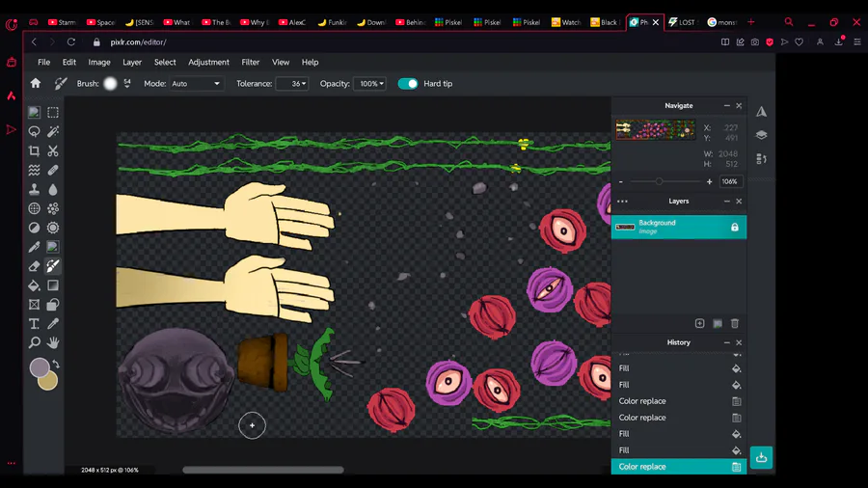Select the Fill paint bucket tool
This screenshot has height=488, width=868.
pyautogui.click(x=34, y=285)
